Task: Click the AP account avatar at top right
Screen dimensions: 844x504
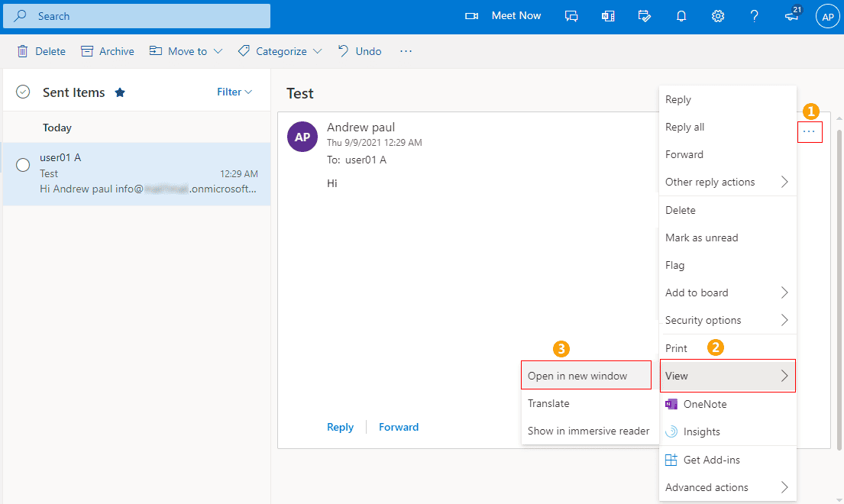Action: (x=827, y=16)
